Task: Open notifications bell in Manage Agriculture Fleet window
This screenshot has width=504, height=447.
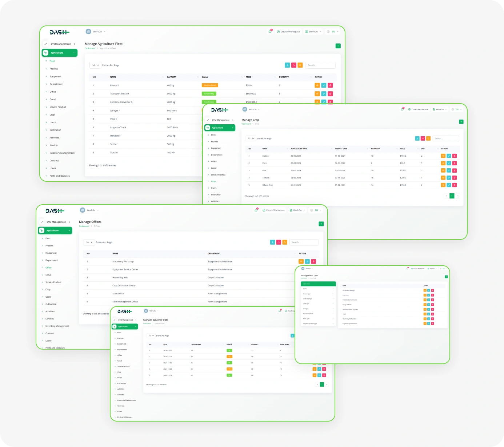Action: point(270,32)
